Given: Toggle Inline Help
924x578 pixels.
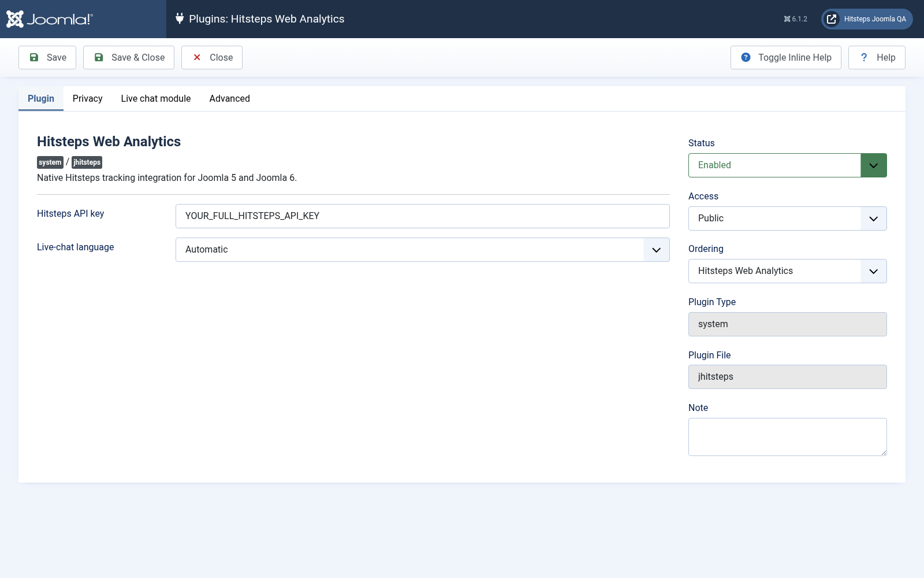Looking at the screenshot, I should point(786,57).
